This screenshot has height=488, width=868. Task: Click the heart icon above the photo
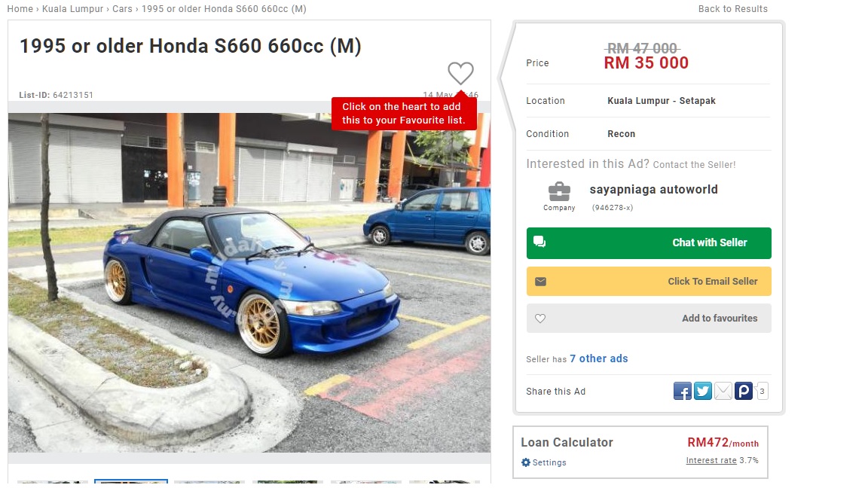(x=460, y=72)
